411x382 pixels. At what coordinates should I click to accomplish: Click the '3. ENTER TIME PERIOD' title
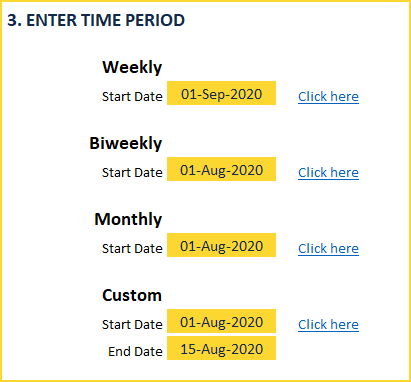(96, 20)
